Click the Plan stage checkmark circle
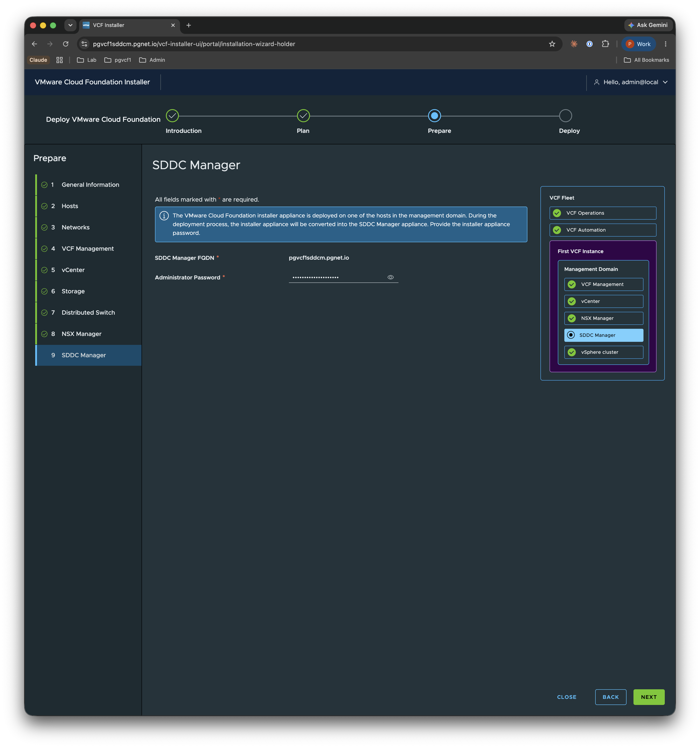 tap(303, 116)
